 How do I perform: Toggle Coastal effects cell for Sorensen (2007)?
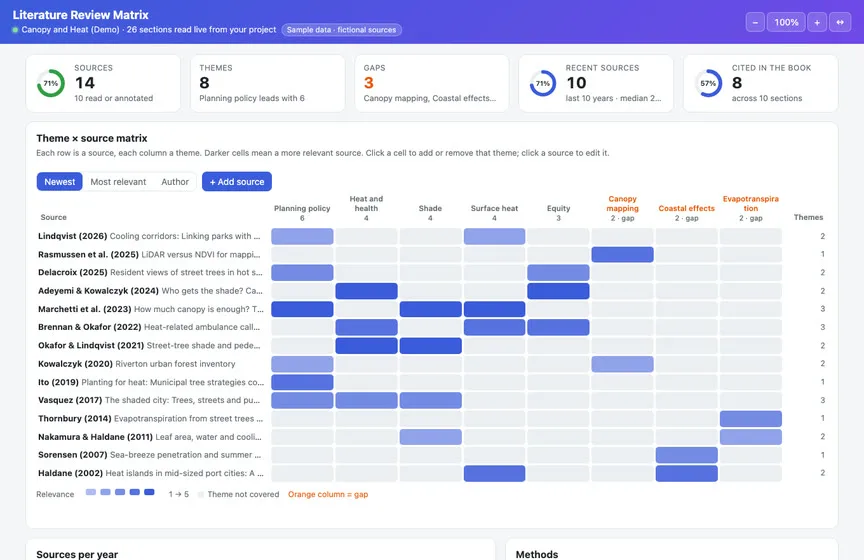687,455
